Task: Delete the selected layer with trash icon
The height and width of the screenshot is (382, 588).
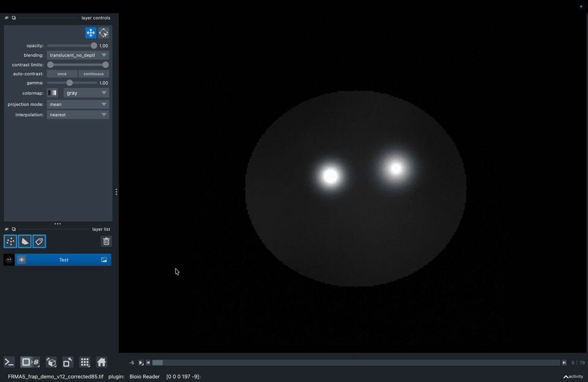Action: (x=106, y=241)
